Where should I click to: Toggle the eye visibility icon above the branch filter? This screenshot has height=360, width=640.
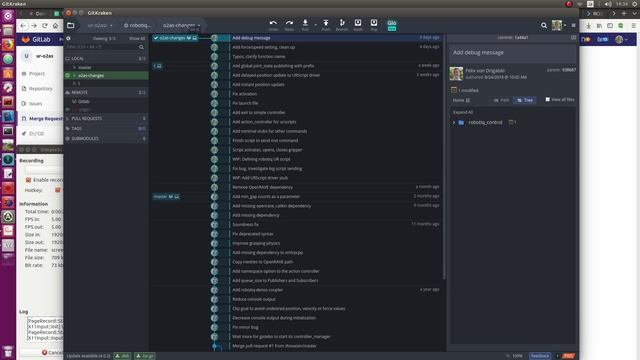pyautogui.click(x=68, y=38)
